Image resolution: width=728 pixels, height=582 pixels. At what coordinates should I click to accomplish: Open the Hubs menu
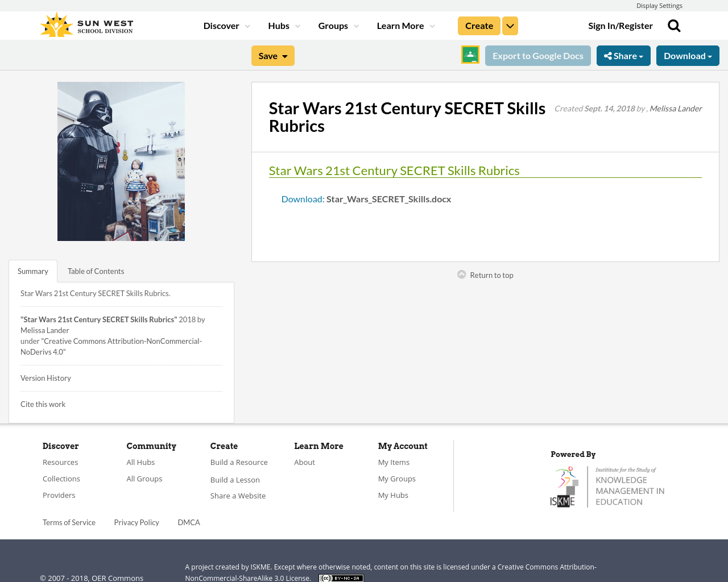(283, 25)
